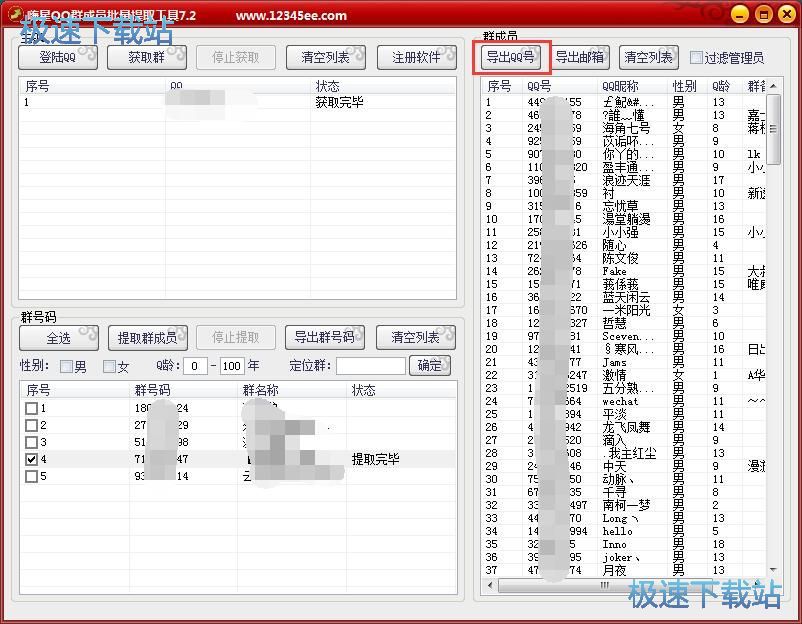
Task: Focus the 定位群 search input field
Action: pyautogui.click(x=371, y=366)
